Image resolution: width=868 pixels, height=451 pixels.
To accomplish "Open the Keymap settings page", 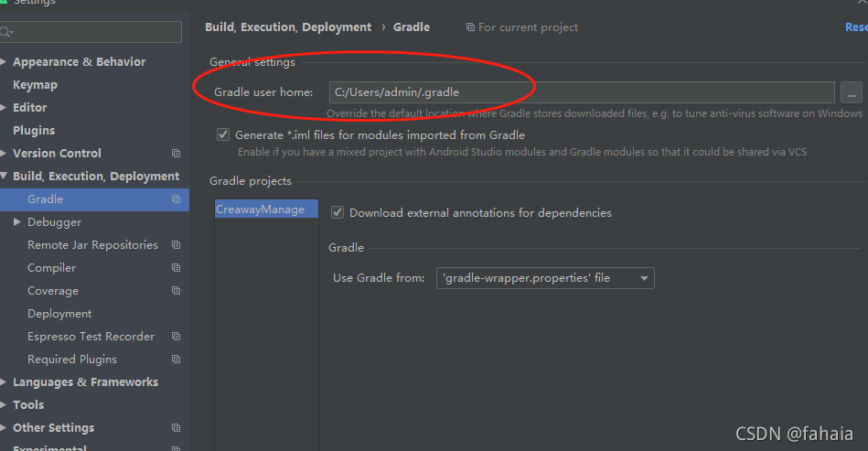I will (35, 85).
